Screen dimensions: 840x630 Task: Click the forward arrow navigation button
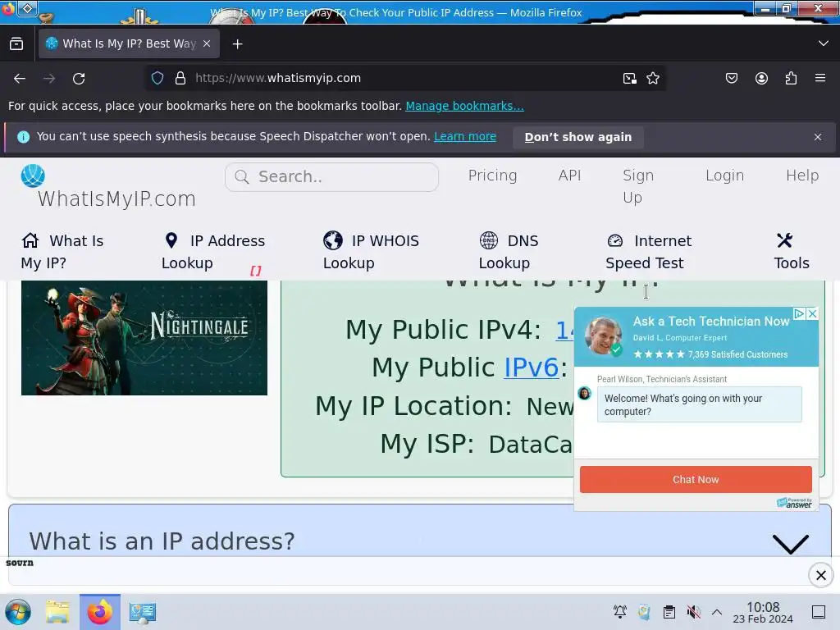(x=49, y=79)
